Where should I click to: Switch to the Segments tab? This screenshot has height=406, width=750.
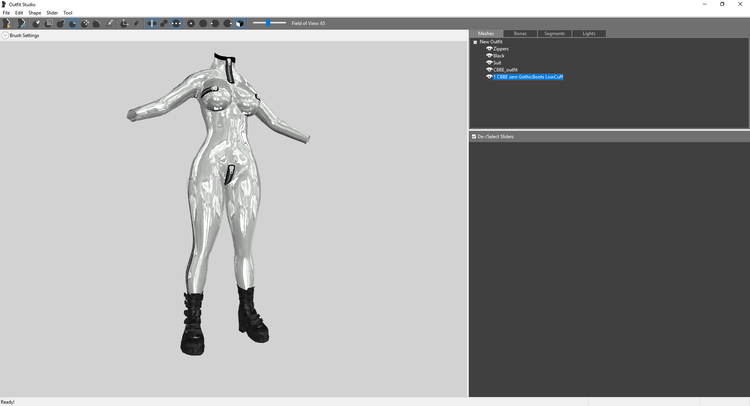coord(555,33)
